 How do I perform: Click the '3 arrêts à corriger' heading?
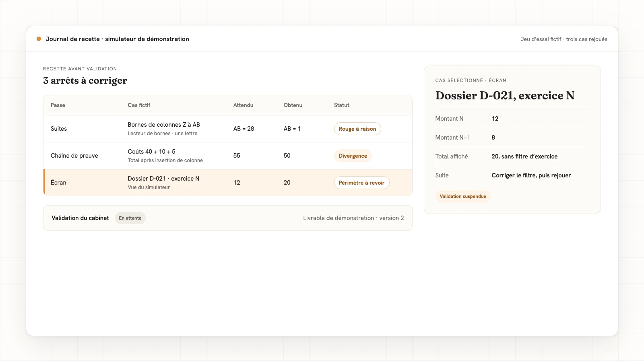pos(85,80)
